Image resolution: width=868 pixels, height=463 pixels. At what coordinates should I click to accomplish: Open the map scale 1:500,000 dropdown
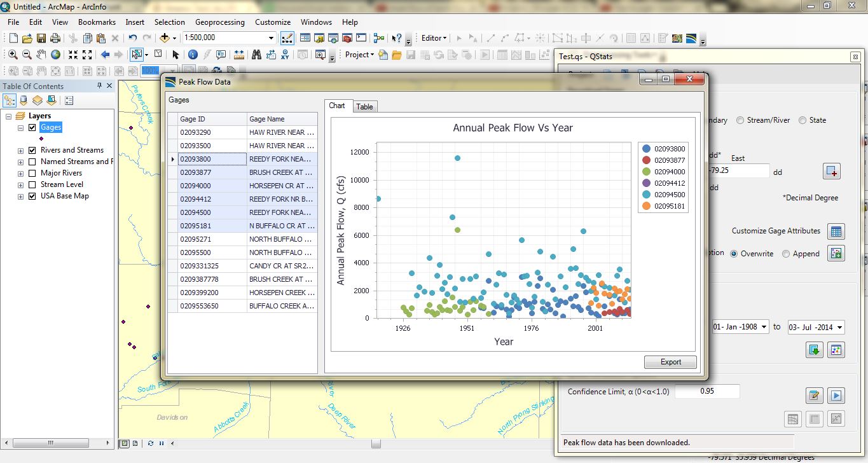click(271, 38)
